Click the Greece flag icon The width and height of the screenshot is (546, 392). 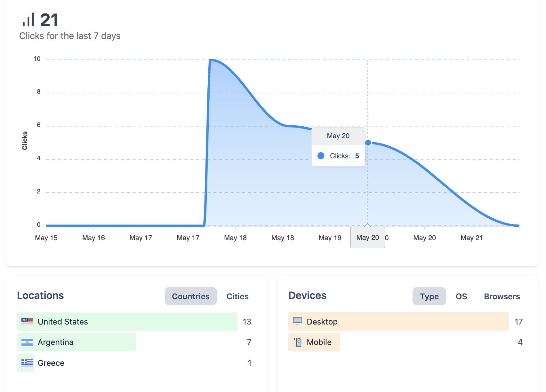tap(27, 363)
